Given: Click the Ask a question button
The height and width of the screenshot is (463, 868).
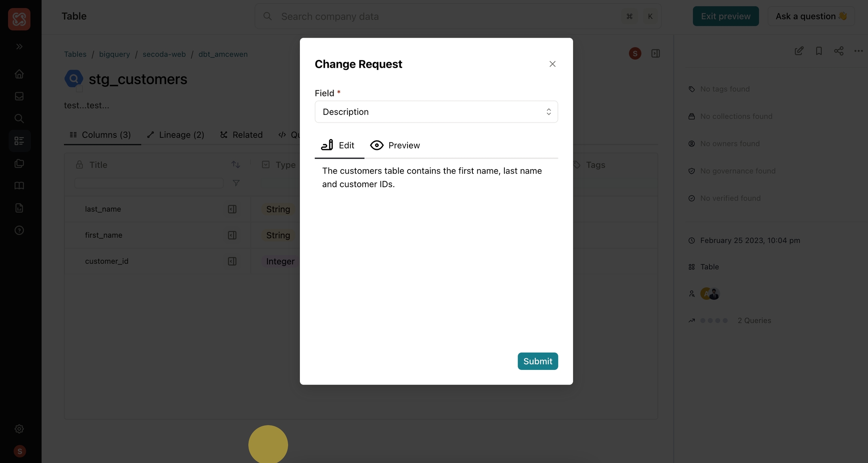Looking at the screenshot, I should pyautogui.click(x=811, y=16).
